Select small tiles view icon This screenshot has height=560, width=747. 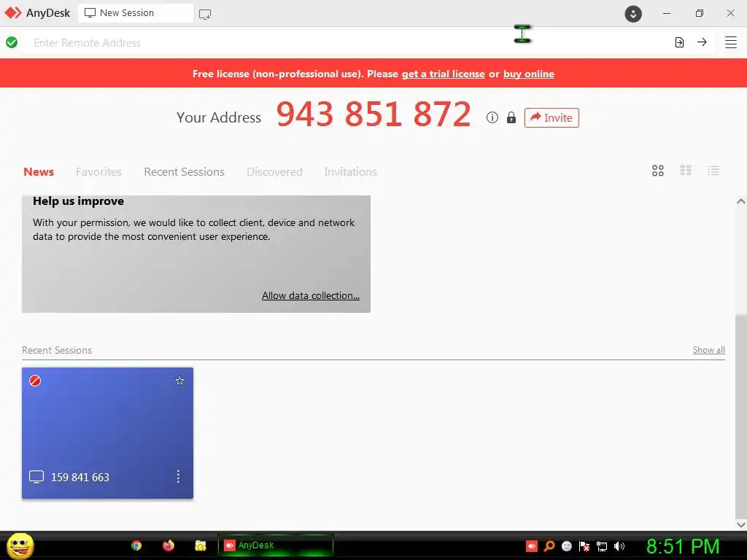[x=686, y=171]
